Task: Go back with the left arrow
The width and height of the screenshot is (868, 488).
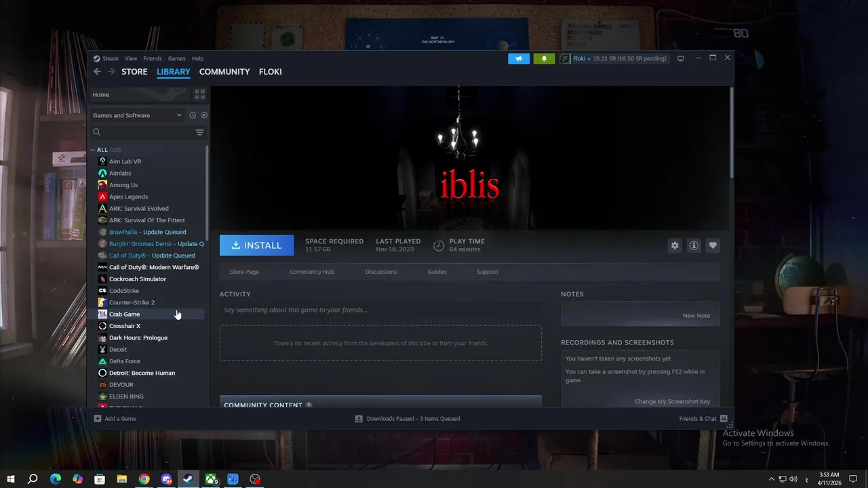Action: [97, 71]
